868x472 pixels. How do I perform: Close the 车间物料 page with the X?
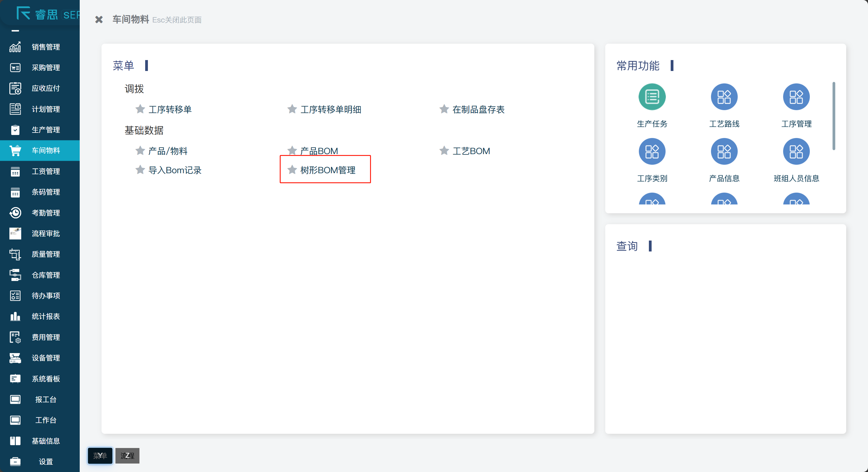click(x=99, y=19)
